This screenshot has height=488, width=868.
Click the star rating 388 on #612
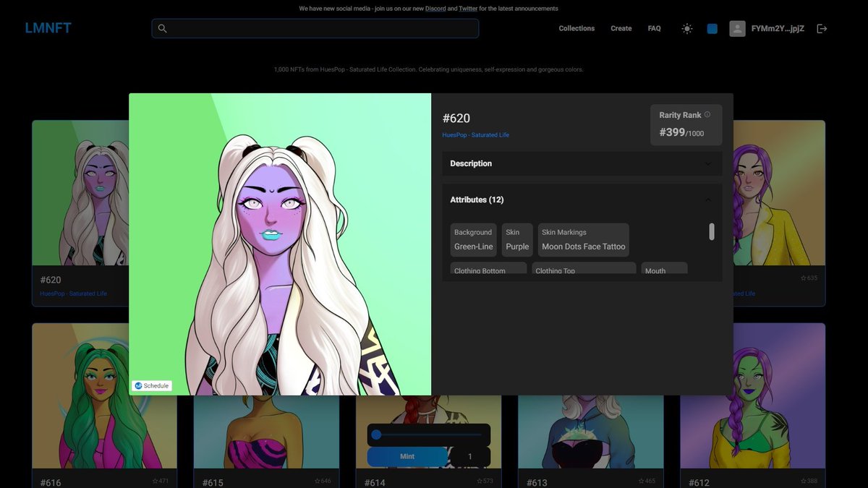pyautogui.click(x=809, y=481)
